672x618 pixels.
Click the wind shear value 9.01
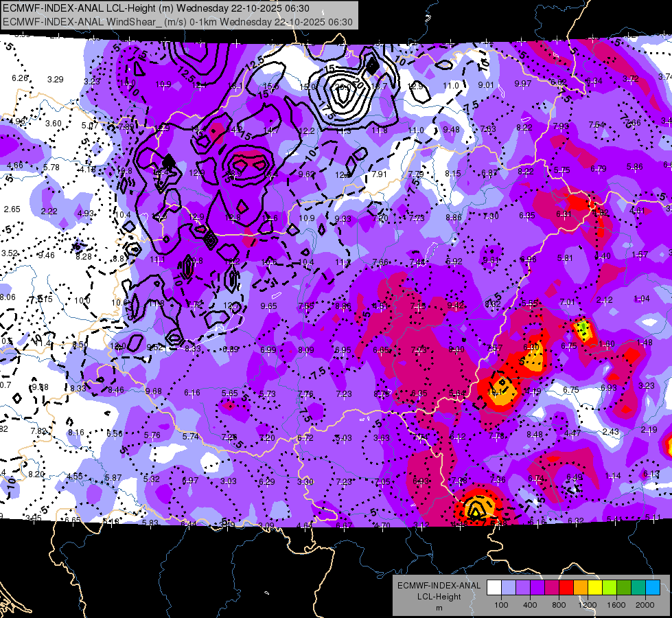pyautogui.click(x=486, y=85)
